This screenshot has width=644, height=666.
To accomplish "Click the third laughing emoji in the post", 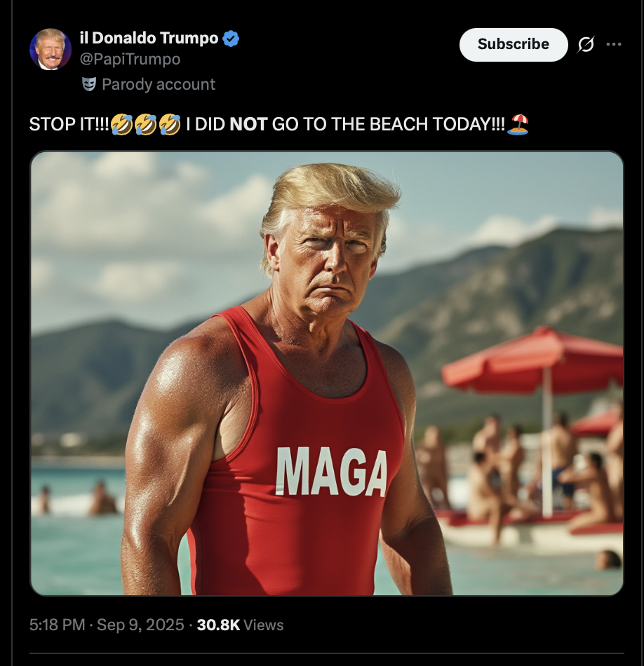I will pyautogui.click(x=170, y=125).
